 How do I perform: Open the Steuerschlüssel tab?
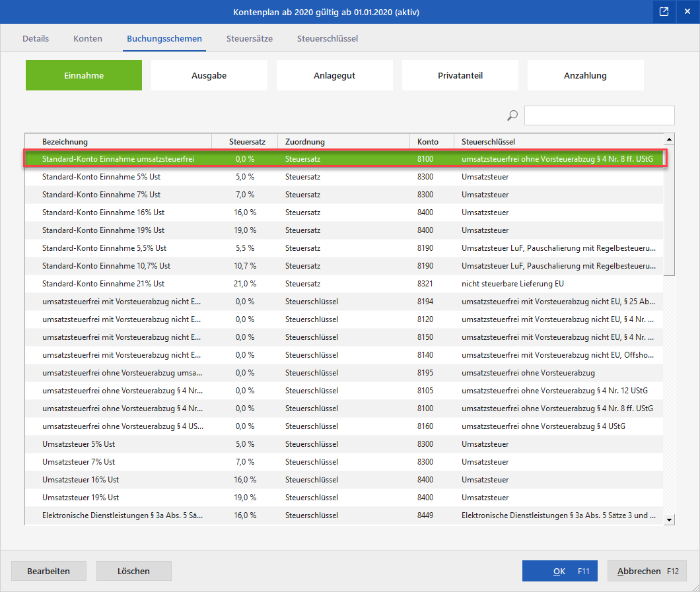[x=328, y=38]
